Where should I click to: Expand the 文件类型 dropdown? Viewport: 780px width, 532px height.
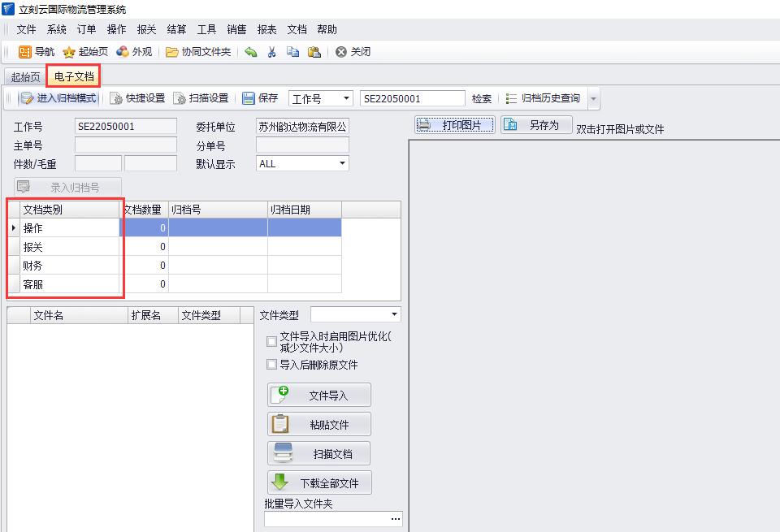pyautogui.click(x=394, y=314)
